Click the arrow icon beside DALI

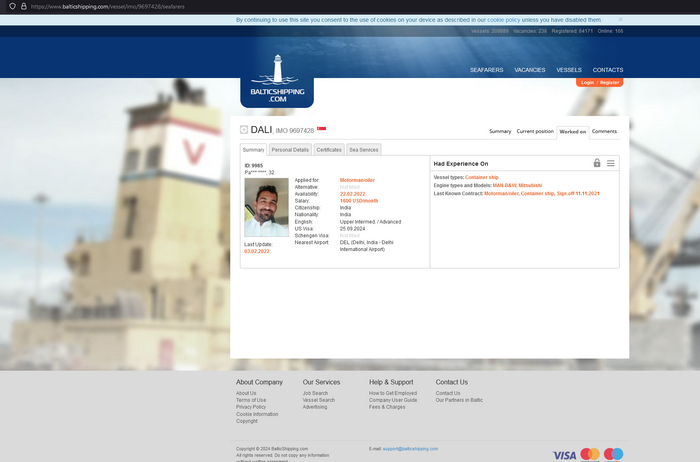coord(244,129)
